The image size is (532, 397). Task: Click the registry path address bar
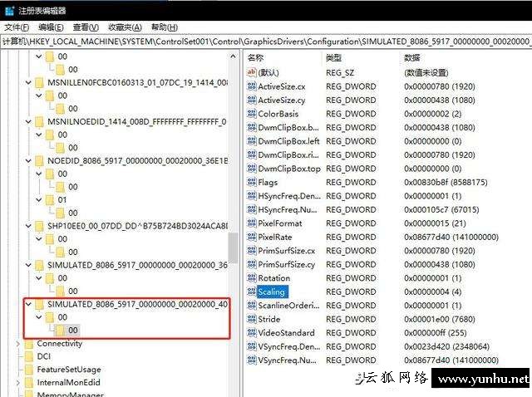point(266,42)
